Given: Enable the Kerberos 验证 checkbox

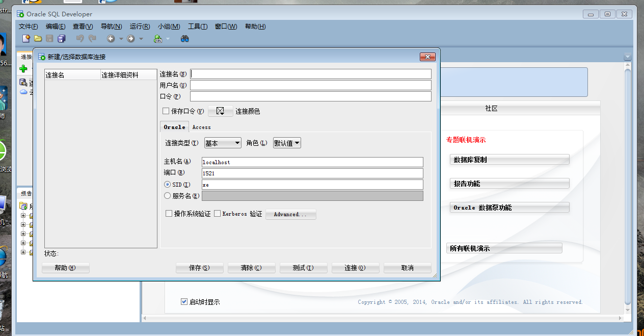Looking at the screenshot, I should [x=218, y=214].
